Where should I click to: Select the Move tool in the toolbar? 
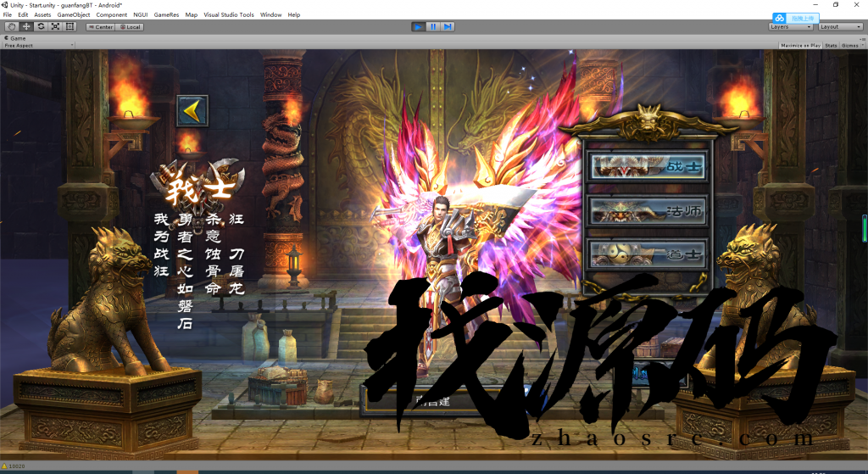click(26, 26)
